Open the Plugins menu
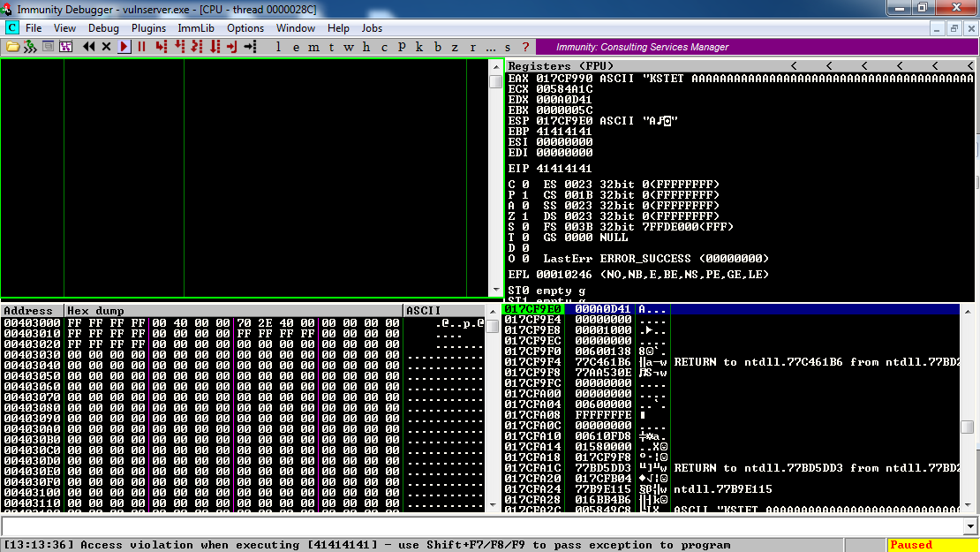The image size is (980, 552). click(x=148, y=28)
